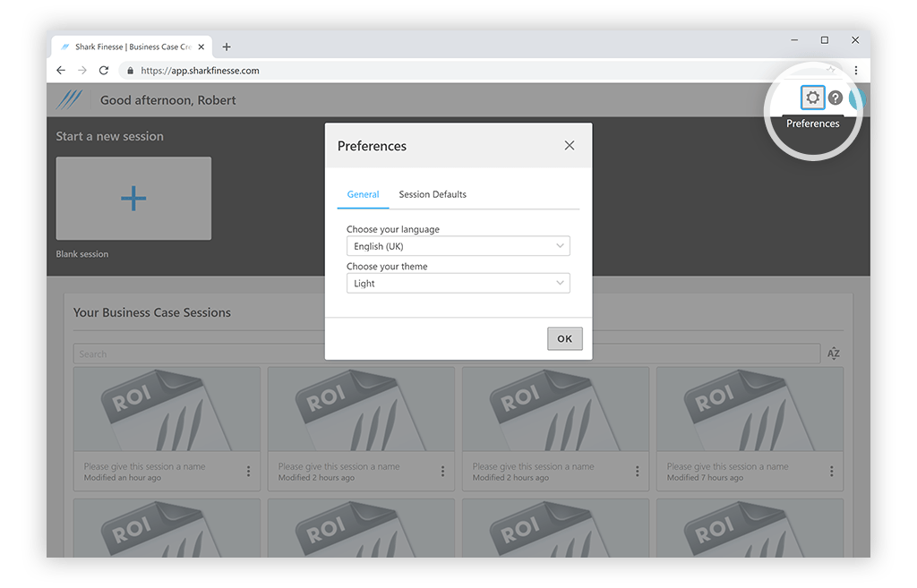Expand the Choose your language dropdown

tap(458, 246)
